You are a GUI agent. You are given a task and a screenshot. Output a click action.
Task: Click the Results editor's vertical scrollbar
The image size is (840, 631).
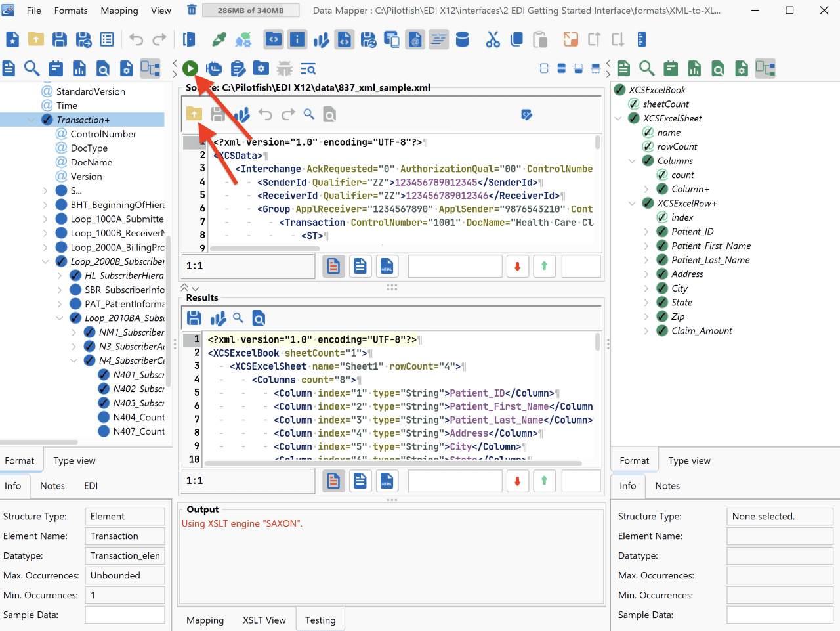[x=597, y=341]
